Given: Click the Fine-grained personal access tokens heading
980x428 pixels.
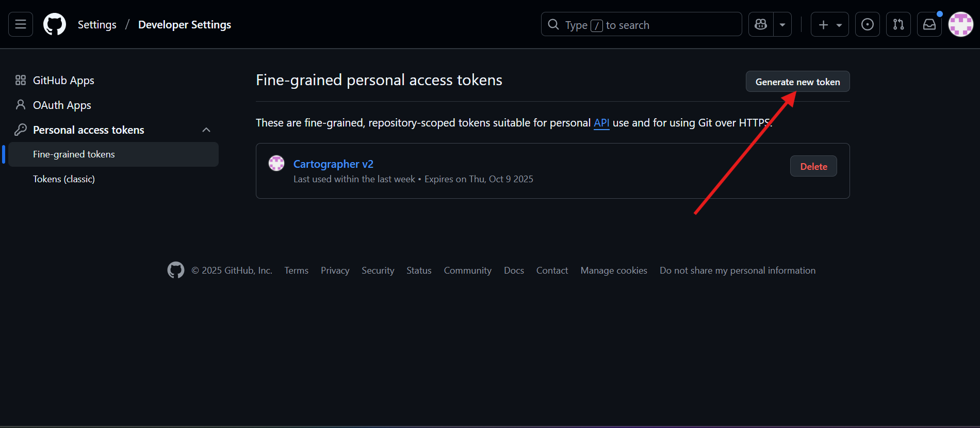Looking at the screenshot, I should pyautogui.click(x=379, y=80).
